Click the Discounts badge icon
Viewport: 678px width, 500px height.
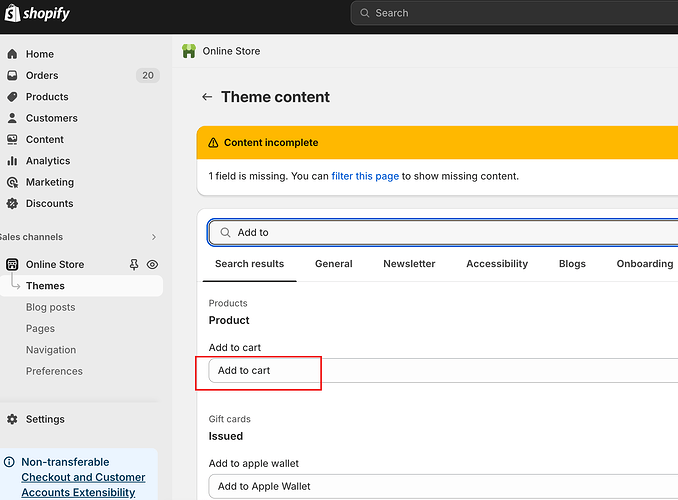(x=12, y=203)
